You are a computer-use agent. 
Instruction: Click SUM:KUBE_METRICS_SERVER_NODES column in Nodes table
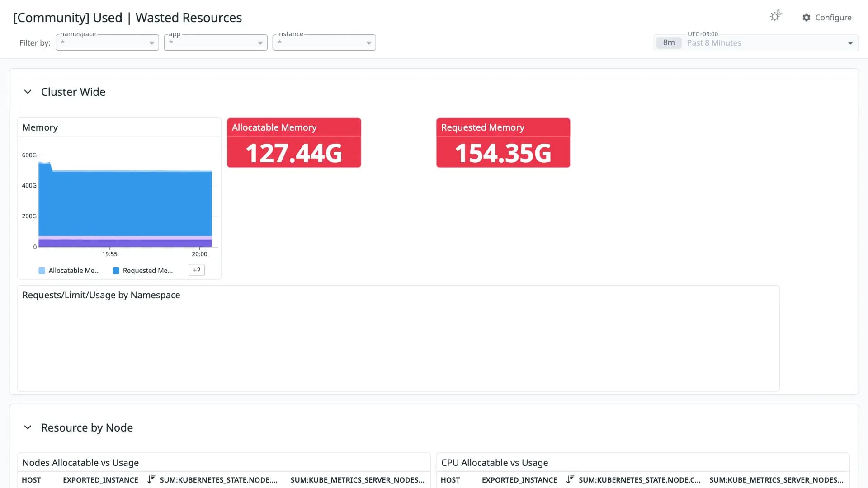click(357, 480)
